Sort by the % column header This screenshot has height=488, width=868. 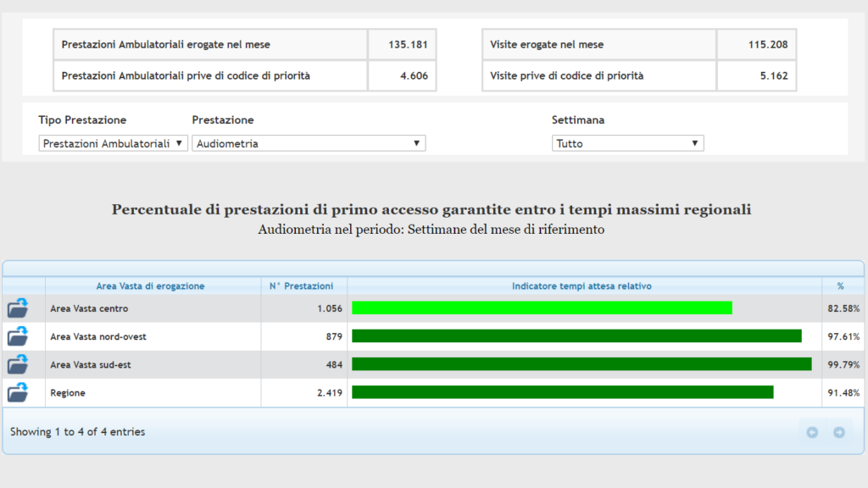840,286
